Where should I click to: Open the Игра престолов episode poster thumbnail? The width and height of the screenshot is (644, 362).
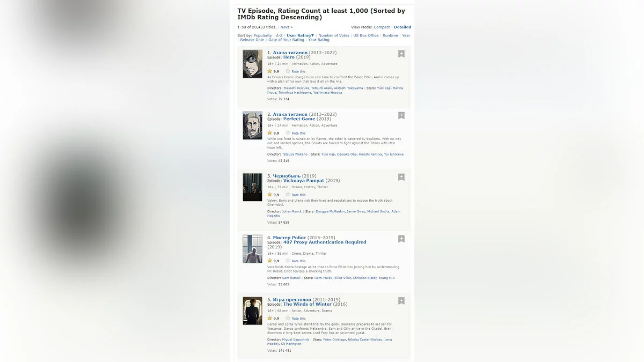click(x=252, y=311)
